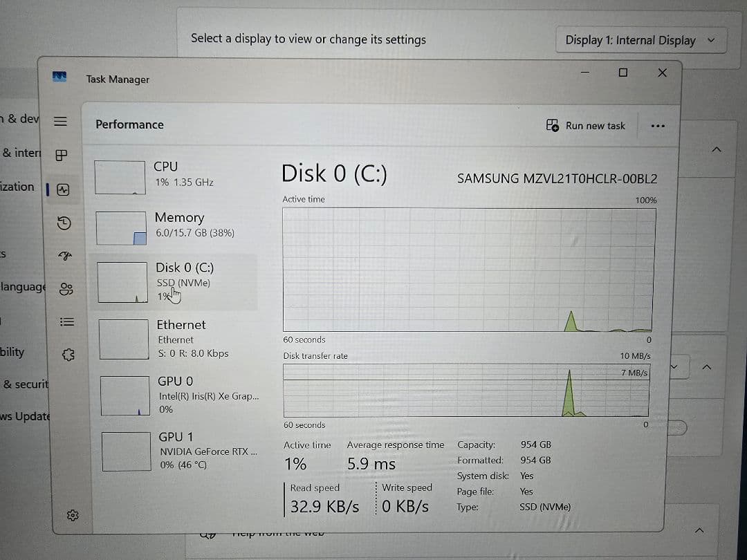Open the Display 1: Internal Display dropdown
Image resolution: width=747 pixels, height=560 pixels.
640,41
